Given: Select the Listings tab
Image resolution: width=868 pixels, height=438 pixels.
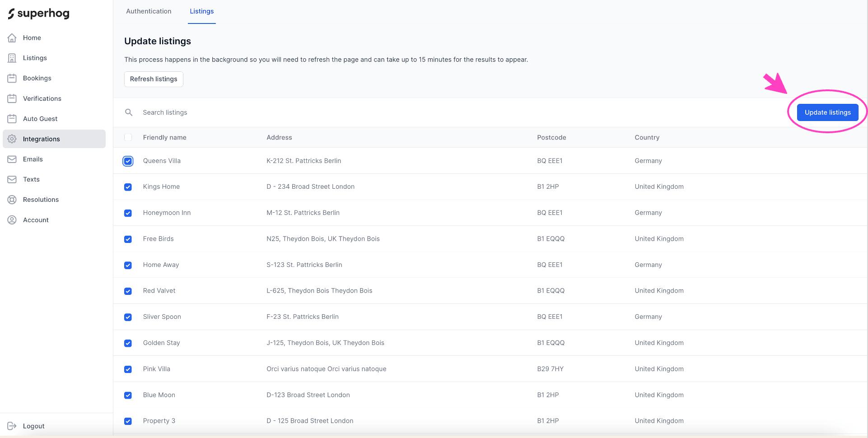Looking at the screenshot, I should coord(202,11).
